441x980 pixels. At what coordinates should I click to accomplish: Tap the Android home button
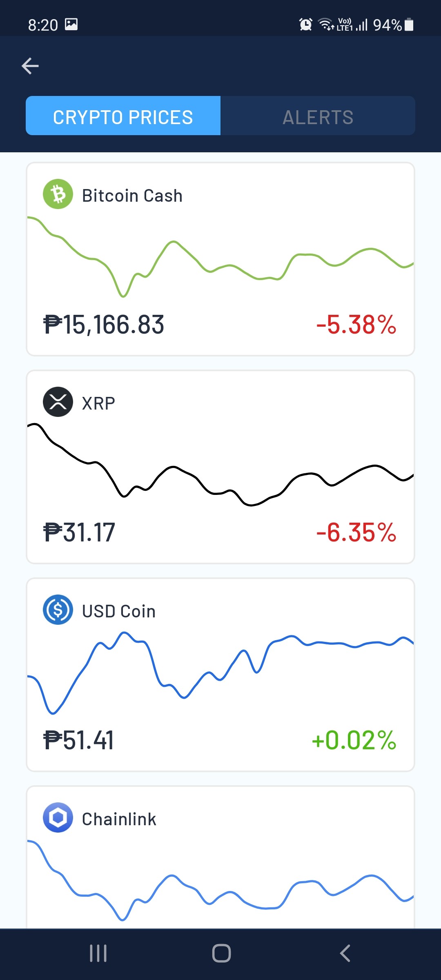tap(221, 953)
